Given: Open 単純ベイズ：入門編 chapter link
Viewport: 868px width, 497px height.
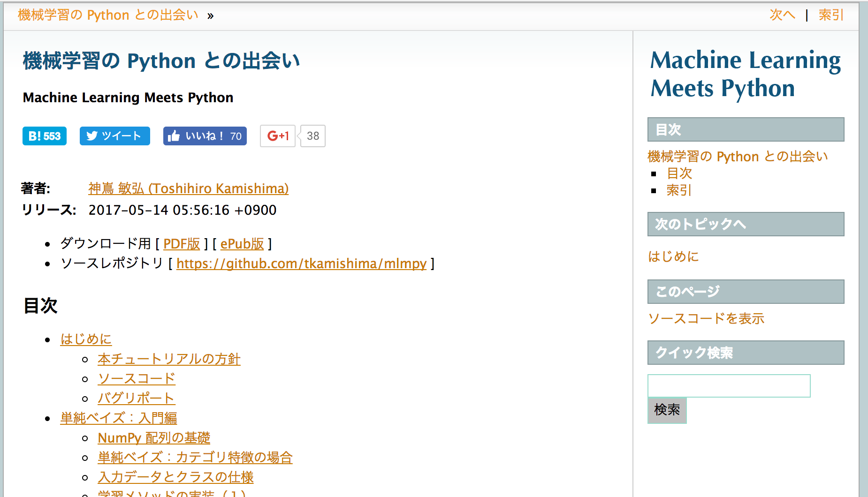Looking at the screenshot, I should [119, 418].
